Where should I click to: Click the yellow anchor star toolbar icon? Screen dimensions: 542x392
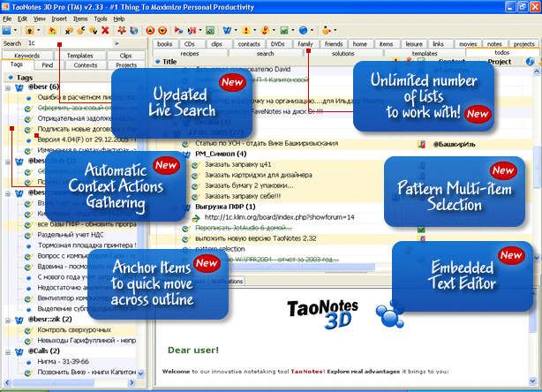[x=52, y=30]
